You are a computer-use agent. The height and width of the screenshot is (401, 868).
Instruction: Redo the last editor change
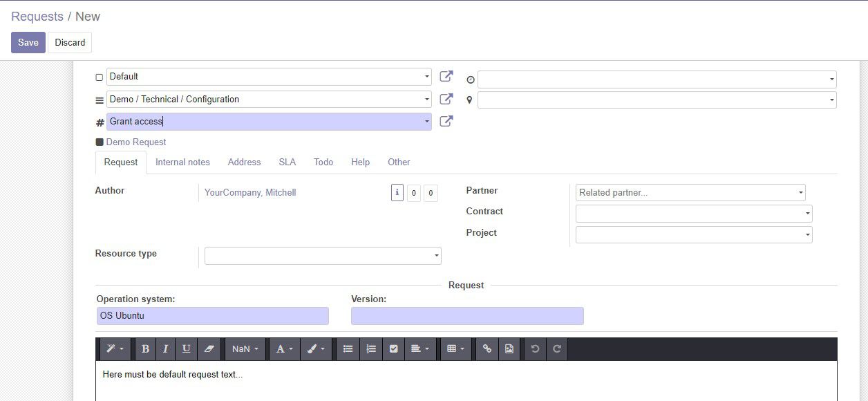pos(557,349)
